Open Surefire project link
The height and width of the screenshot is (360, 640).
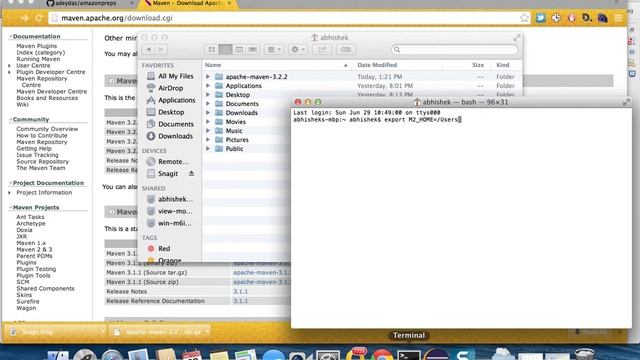pos(28,302)
